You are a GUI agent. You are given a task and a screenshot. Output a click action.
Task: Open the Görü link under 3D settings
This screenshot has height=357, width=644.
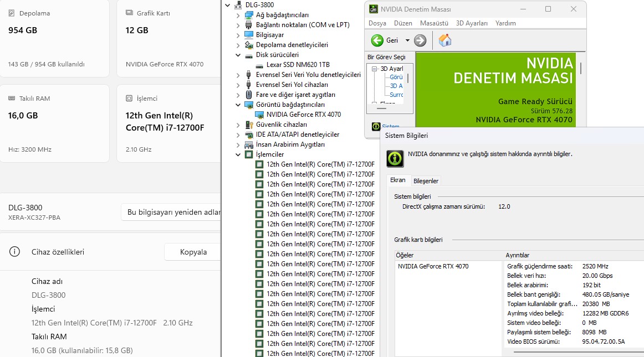(396, 77)
